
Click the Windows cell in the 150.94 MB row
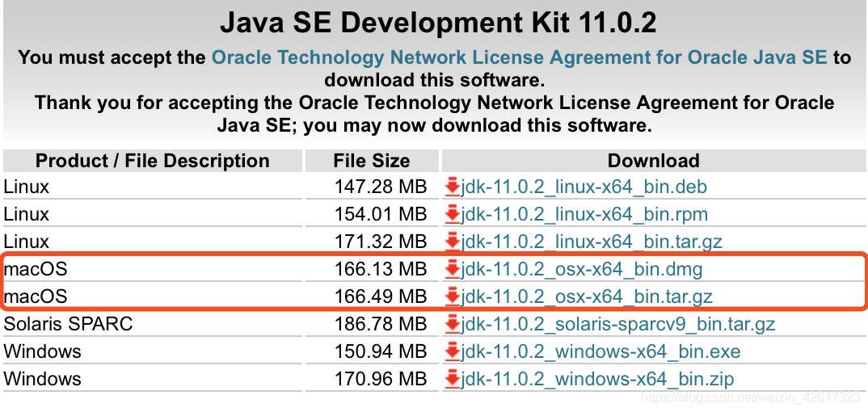click(x=153, y=351)
